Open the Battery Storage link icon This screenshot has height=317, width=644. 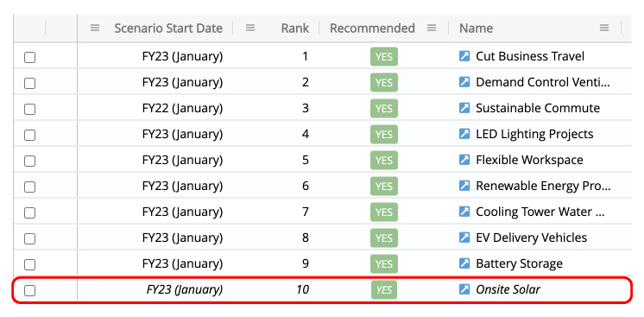pyautogui.click(x=464, y=263)
